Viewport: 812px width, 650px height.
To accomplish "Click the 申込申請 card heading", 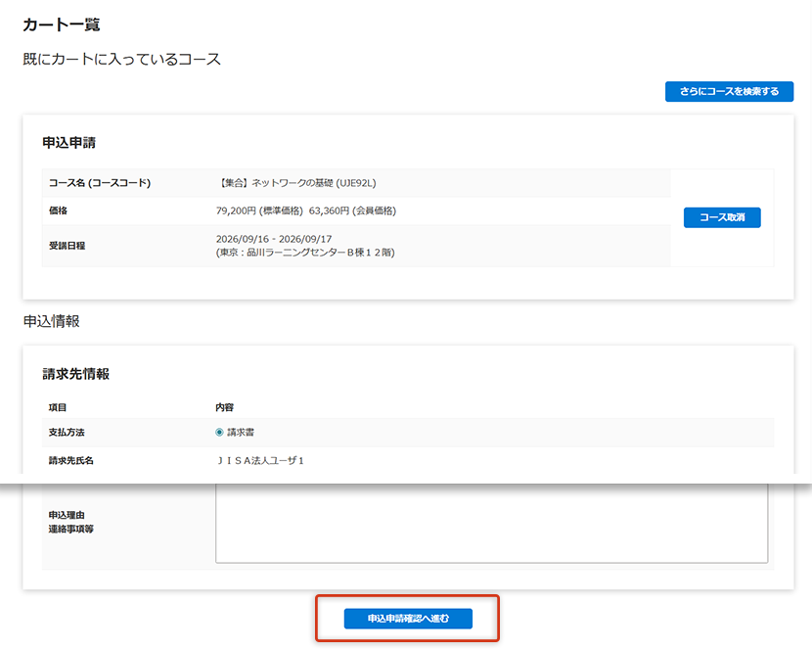I will (68, 143).
